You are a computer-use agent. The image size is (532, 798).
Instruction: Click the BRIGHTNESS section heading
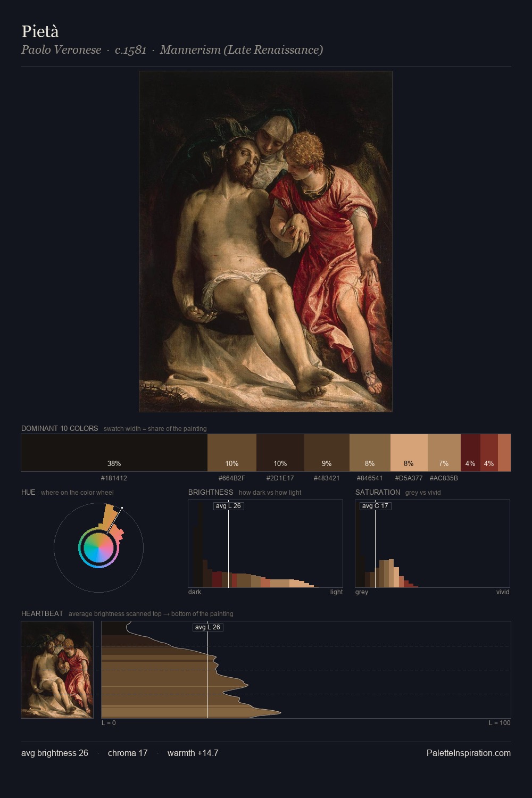click(x=211, y=492)
